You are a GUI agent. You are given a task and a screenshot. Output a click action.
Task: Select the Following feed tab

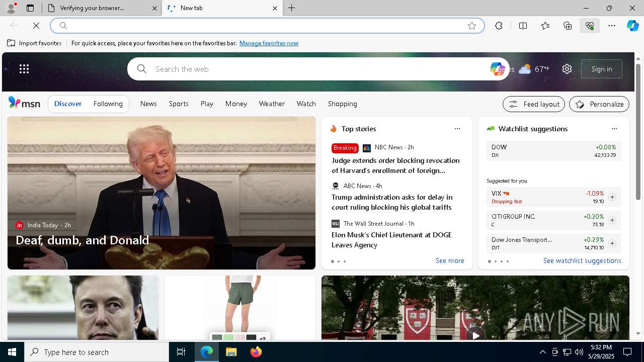(x=108, y=104)
